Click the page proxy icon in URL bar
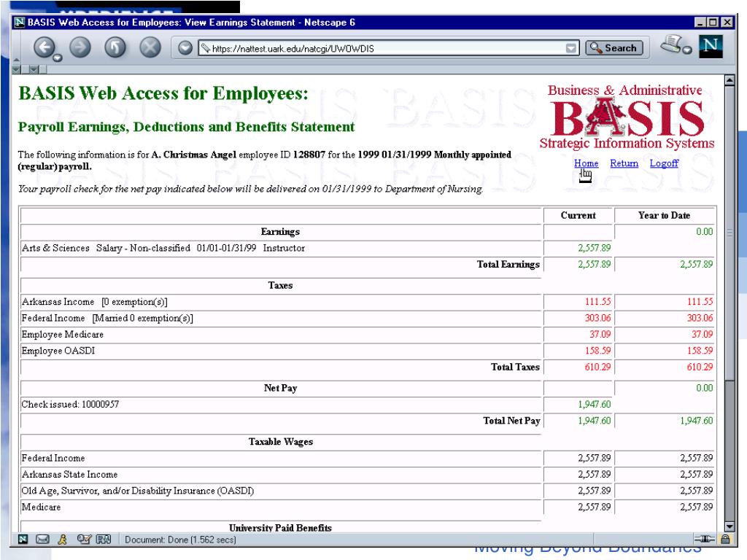Image resolution: width=747 pixels, height=560 pixels. pyautogui.click(x=205, y=48)
